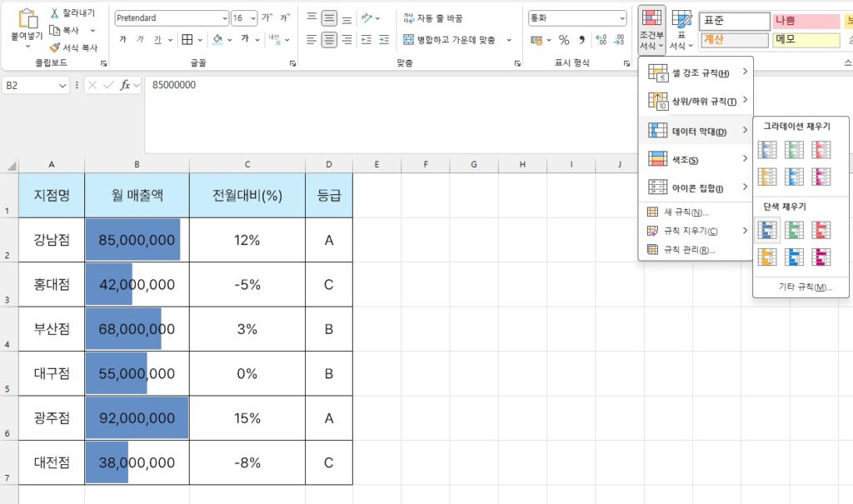Click the increase indent icon
853x504 pixels.
[x=384, y=39]
